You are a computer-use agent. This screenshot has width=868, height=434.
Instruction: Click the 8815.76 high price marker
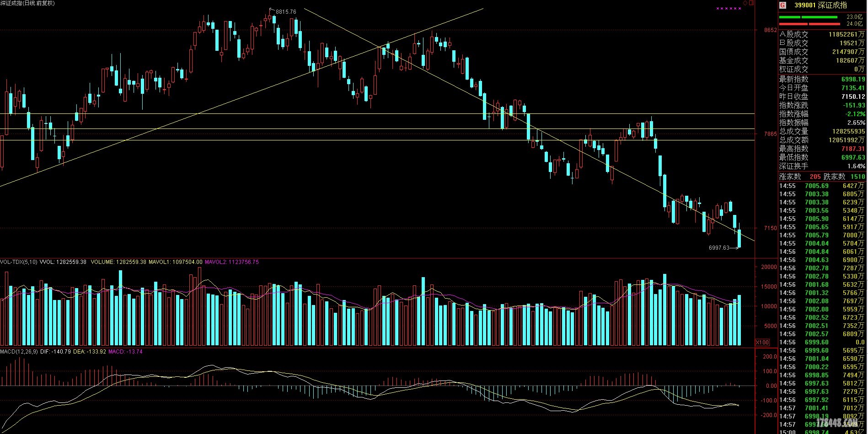pos(286,12)
